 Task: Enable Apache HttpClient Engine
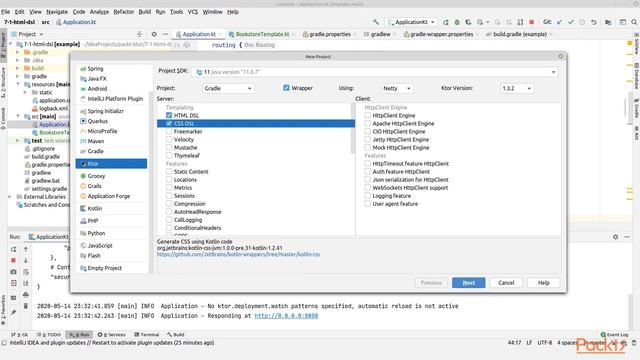click(368, 123)
